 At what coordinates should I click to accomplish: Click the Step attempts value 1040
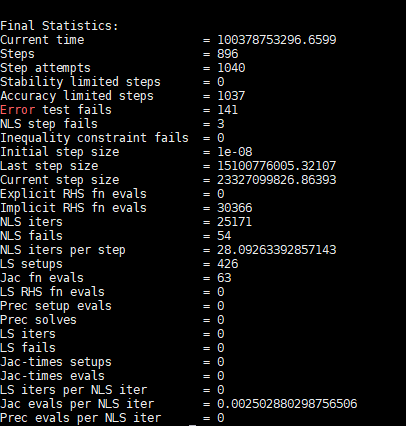(231, 68)
